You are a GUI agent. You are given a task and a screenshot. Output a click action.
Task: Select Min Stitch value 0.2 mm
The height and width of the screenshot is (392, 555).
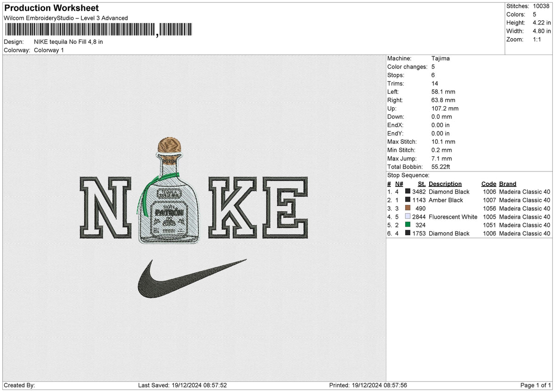(441, 150)
